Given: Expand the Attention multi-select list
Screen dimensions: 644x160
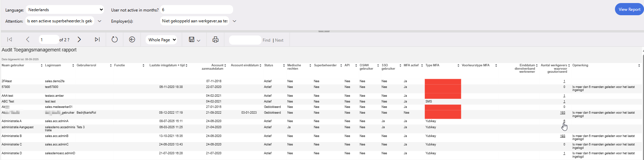Looking at the screenshot, I should pyautogui.click(x=100, y=21).
